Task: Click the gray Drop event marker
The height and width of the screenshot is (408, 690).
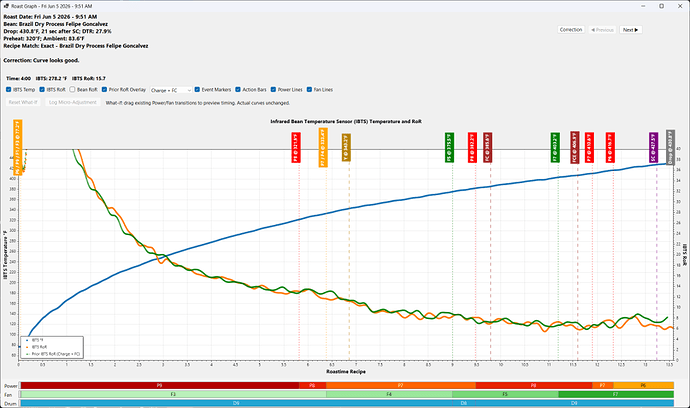Action: (670, 147)
